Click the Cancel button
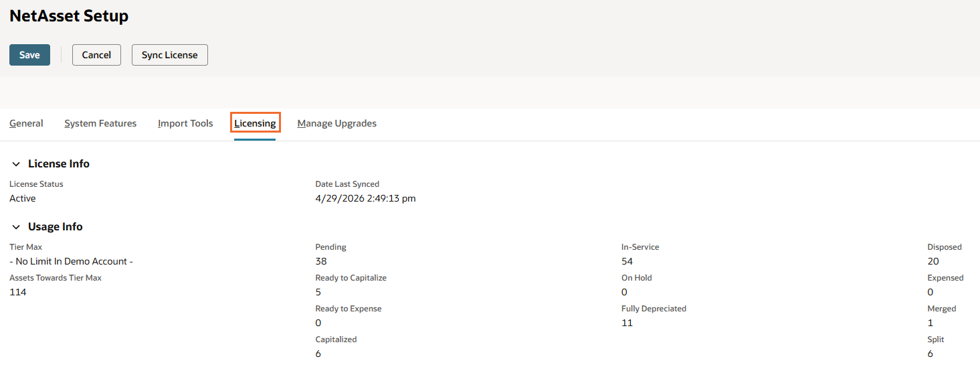980x371 pixels. tap(96, 55)
